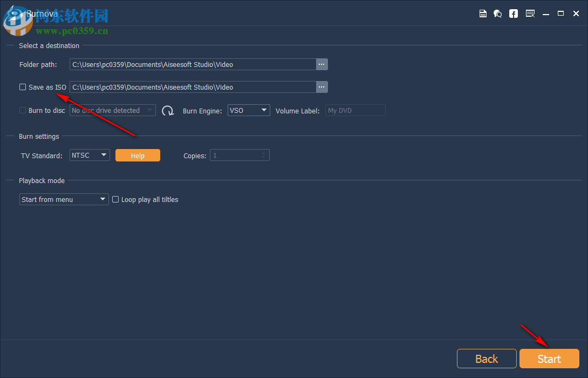
Task: Expand the disc drive dropdown
Action: click(113, 110)
